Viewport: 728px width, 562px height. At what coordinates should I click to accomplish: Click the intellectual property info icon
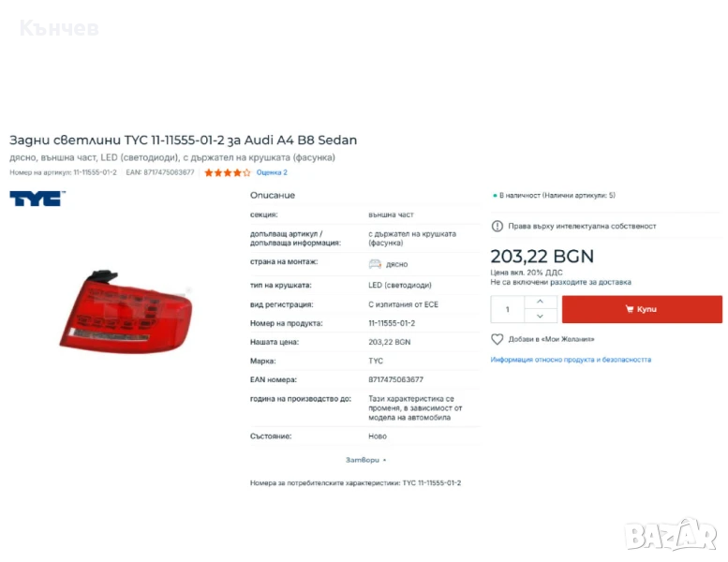(497, 227)
